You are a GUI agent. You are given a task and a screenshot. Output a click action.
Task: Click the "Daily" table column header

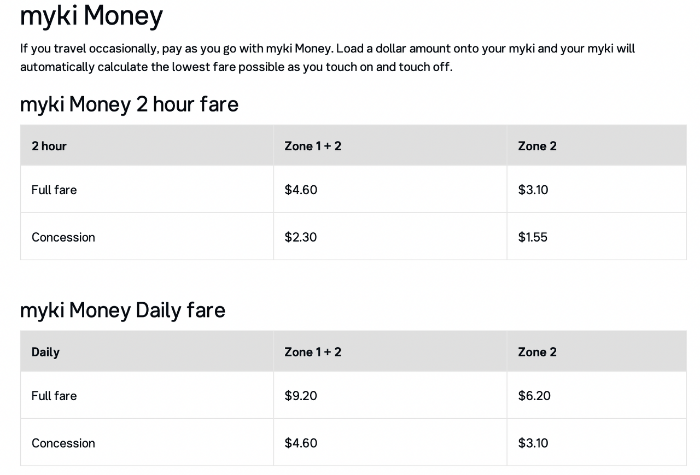(x=46, y=352)
